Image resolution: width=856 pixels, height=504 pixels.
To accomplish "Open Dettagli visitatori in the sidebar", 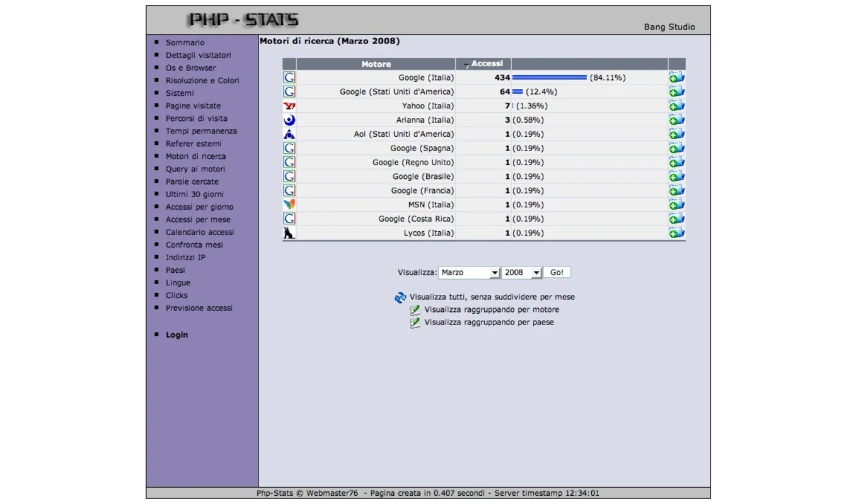I will 198,55.
